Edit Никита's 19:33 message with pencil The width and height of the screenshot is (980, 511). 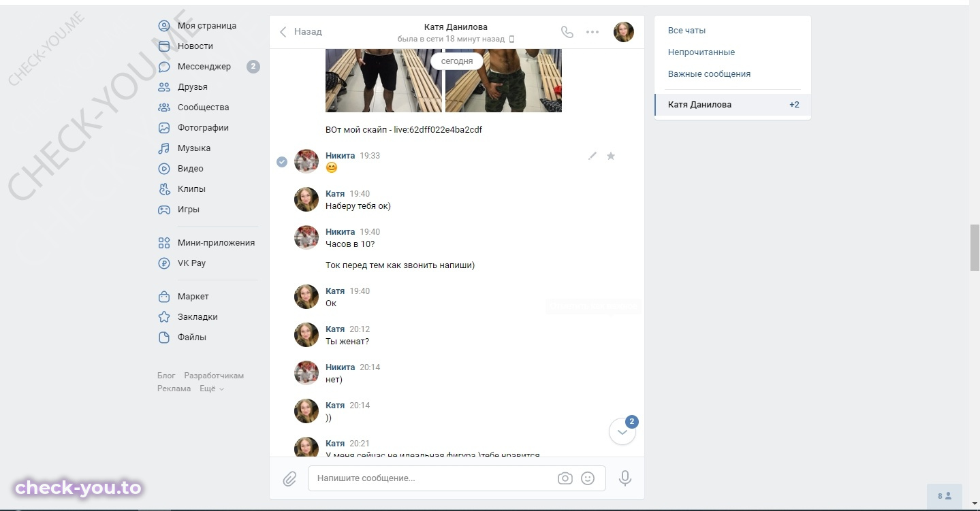[592, 156]
